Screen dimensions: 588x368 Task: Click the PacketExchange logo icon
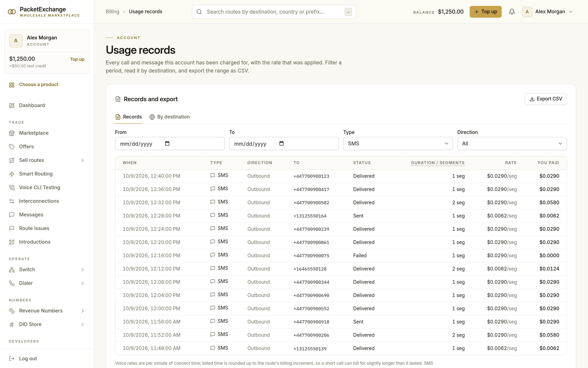(12, 12)
